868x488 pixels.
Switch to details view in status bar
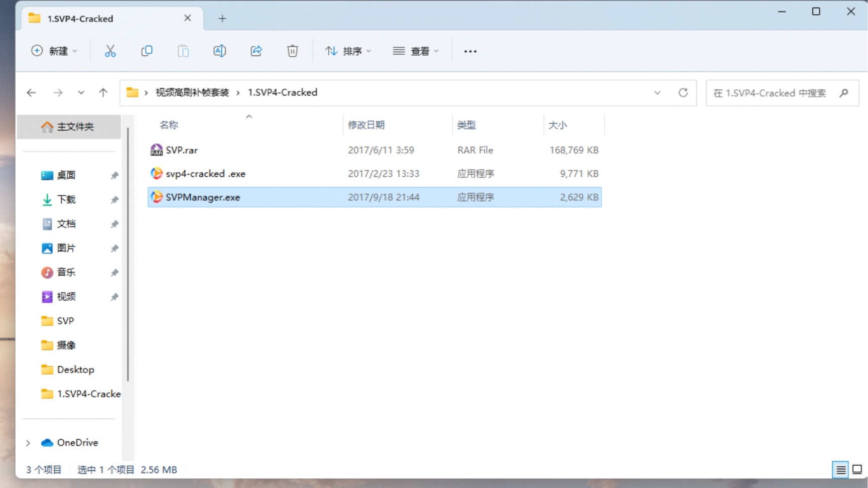[840, 470]
